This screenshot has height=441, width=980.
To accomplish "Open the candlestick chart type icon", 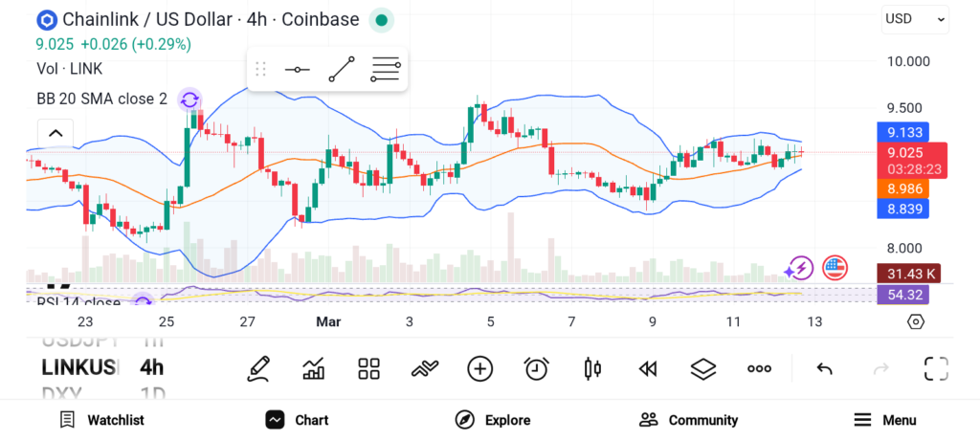I will 592,368.
